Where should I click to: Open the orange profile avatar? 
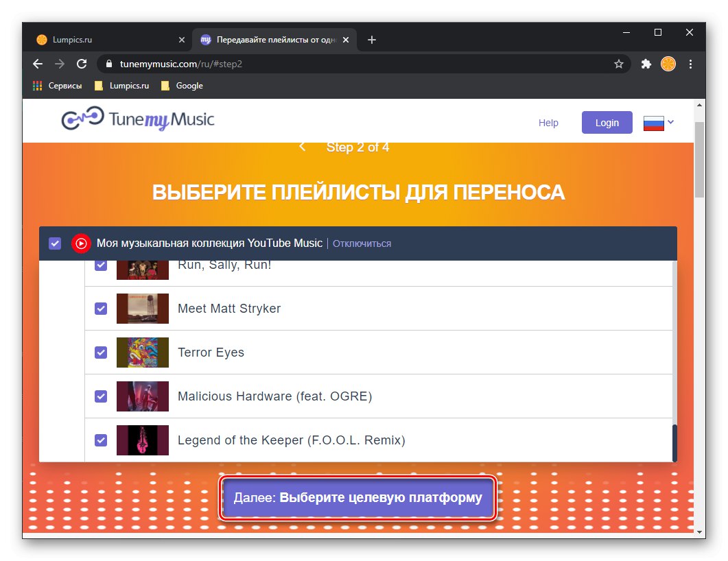(x=668, y=64)
